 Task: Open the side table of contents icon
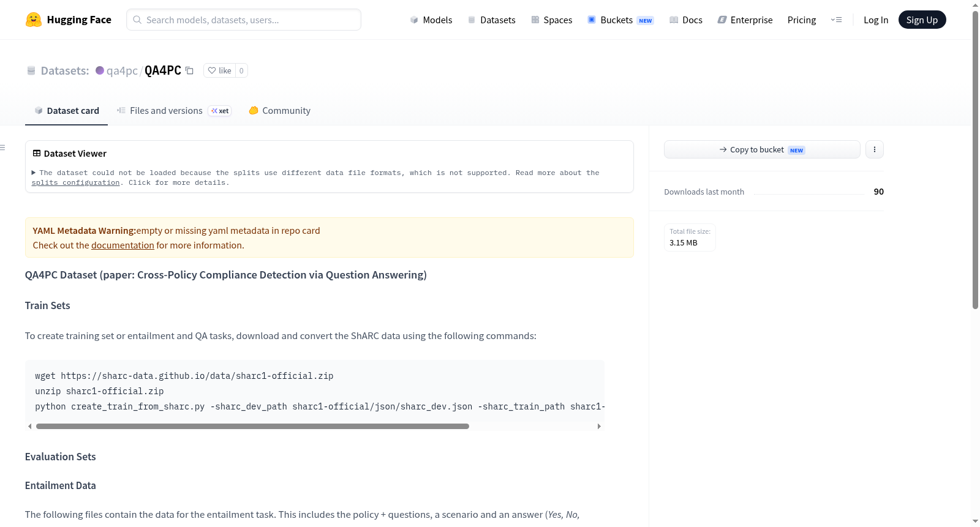click(2, 148)
